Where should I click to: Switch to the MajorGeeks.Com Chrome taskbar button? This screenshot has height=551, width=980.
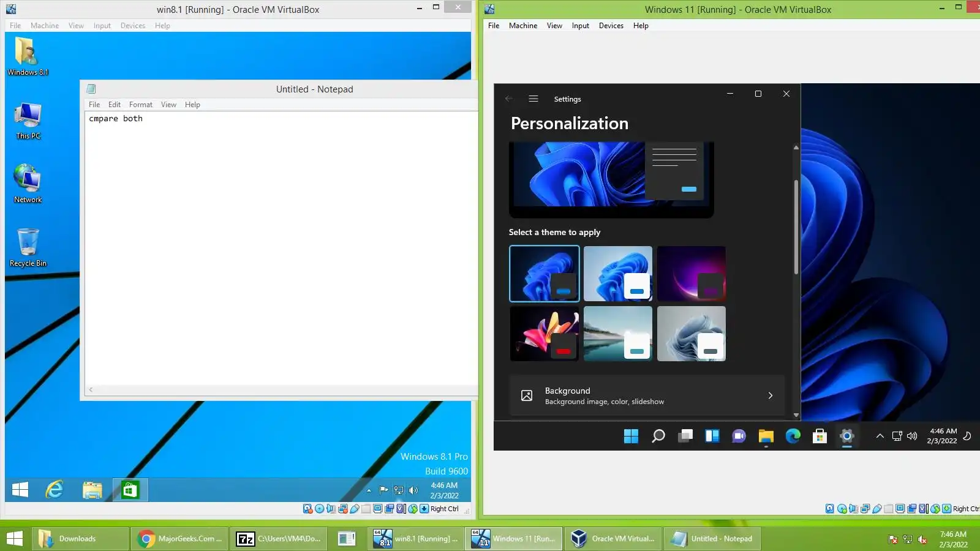coord(181,539)
